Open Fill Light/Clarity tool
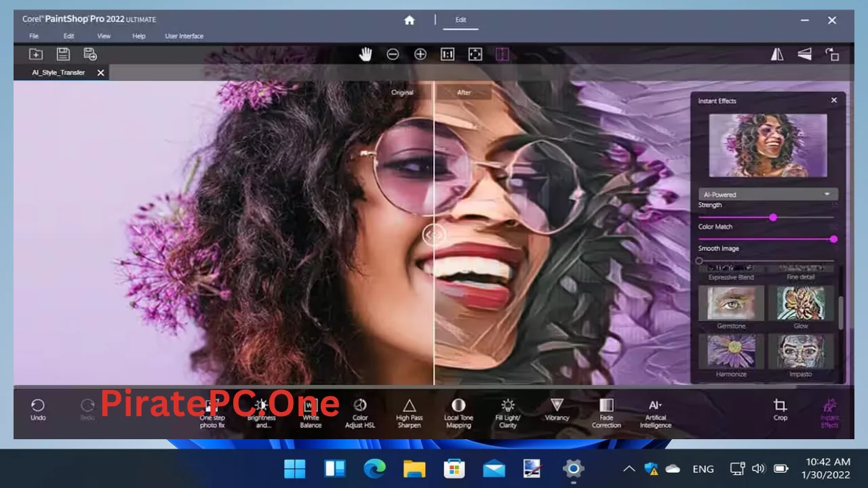Screen dimensions: 868x488 point(508,412)
